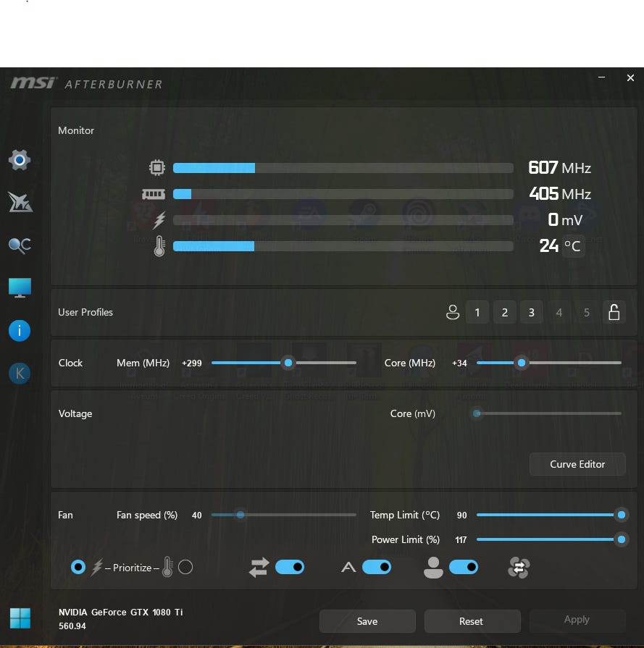Click the Core (MHz) clock slider handle

tap(522, 363)
